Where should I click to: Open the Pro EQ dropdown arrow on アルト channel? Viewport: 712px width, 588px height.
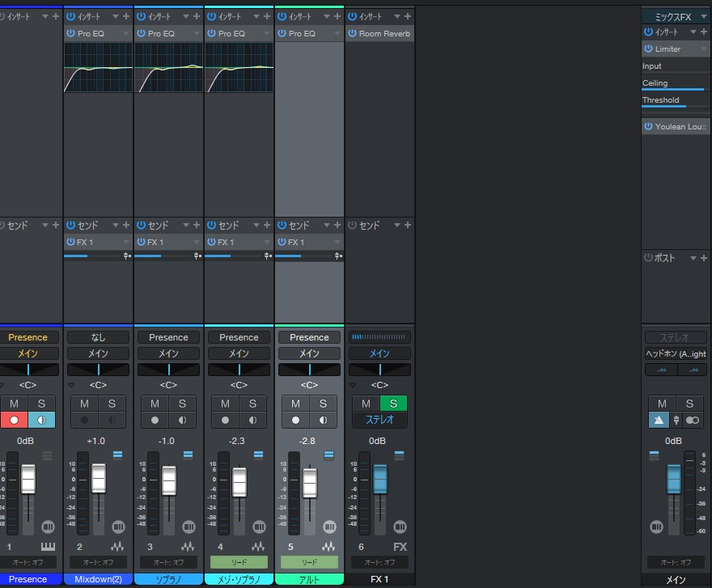pyautogui.click(x=336, y=33)
